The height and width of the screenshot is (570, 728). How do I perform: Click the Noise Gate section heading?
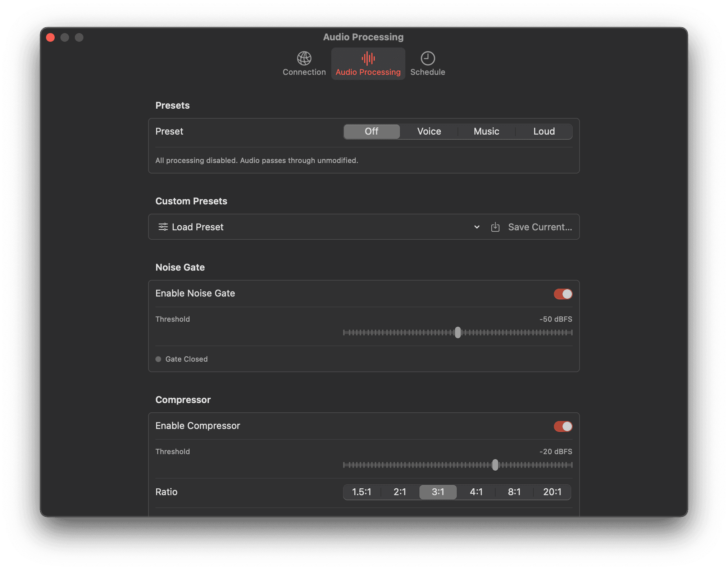tap(180, 267)
